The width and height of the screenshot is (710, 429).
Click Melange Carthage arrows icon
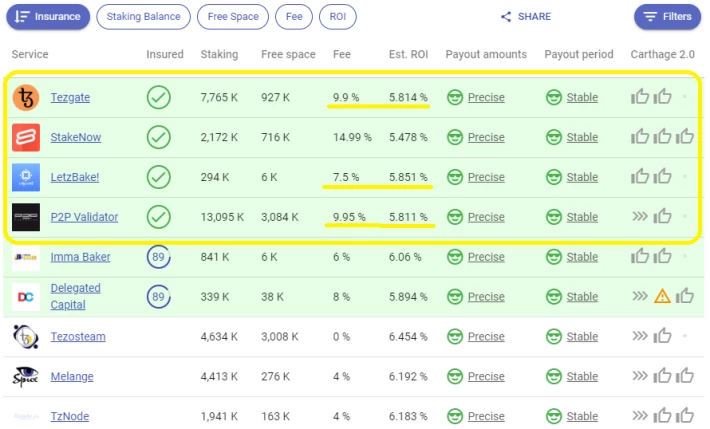pos(640,376)
